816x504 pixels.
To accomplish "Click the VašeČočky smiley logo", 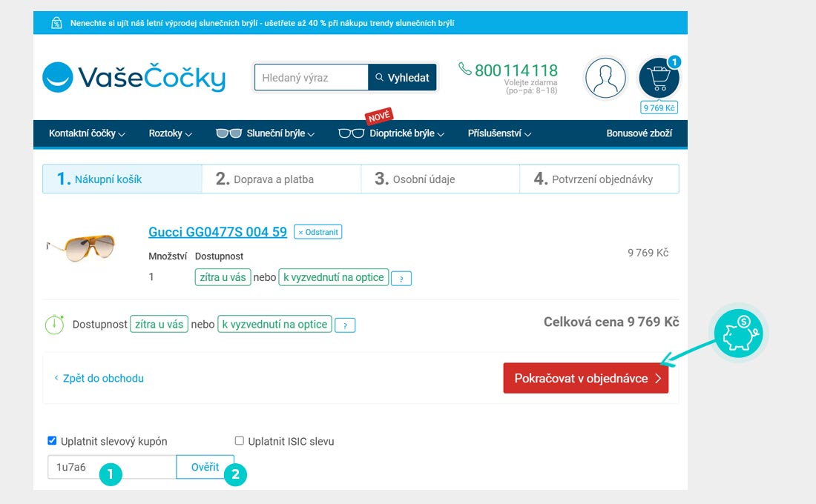I will tap(58, 78).
